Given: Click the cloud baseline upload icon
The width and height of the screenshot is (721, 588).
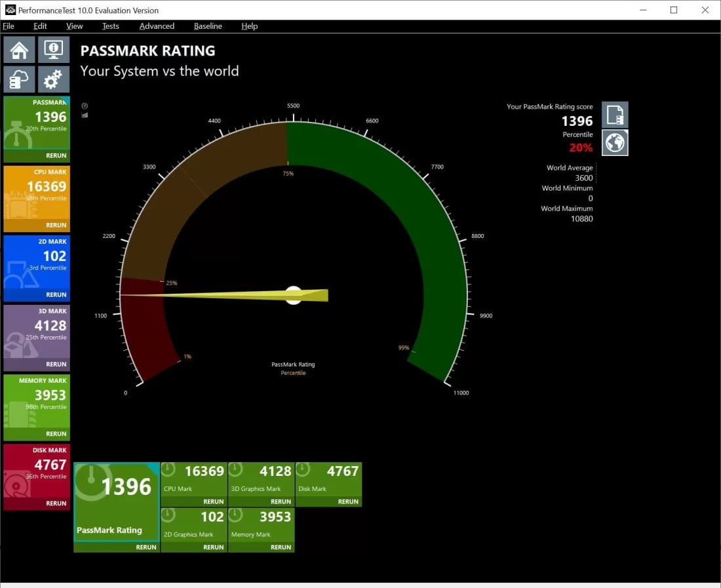Looking at the screenshot, I should coord(19,79).
